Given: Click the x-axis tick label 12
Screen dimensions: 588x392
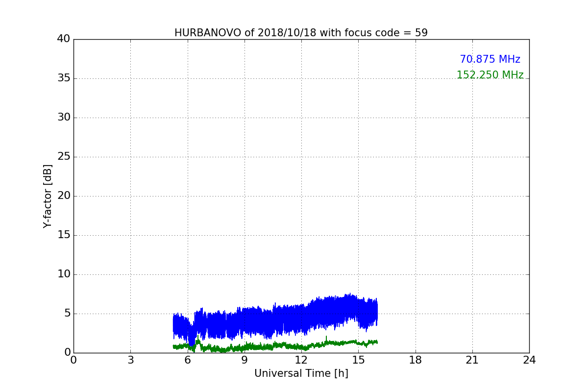Looking at the screenshot, I should click(x=301, y=360).
